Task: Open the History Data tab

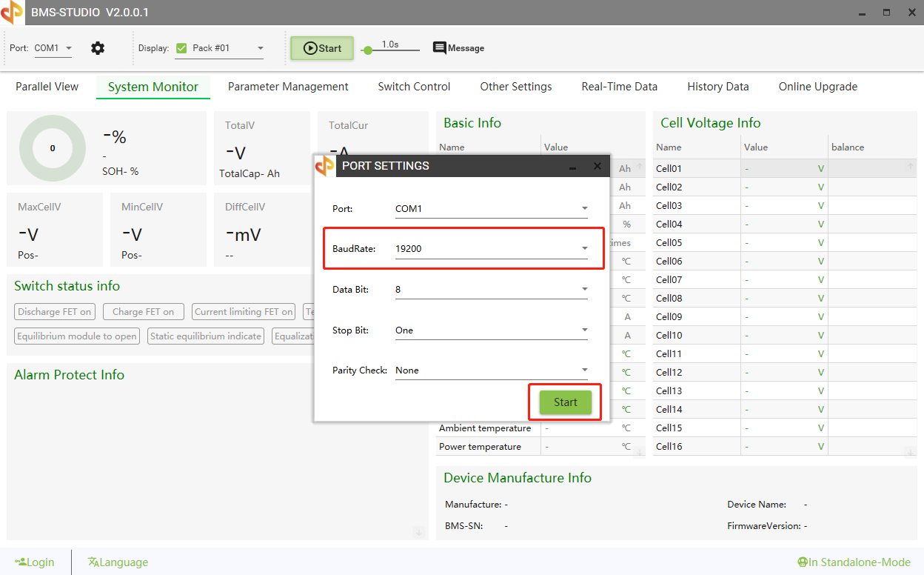Action: coord(717,86)
